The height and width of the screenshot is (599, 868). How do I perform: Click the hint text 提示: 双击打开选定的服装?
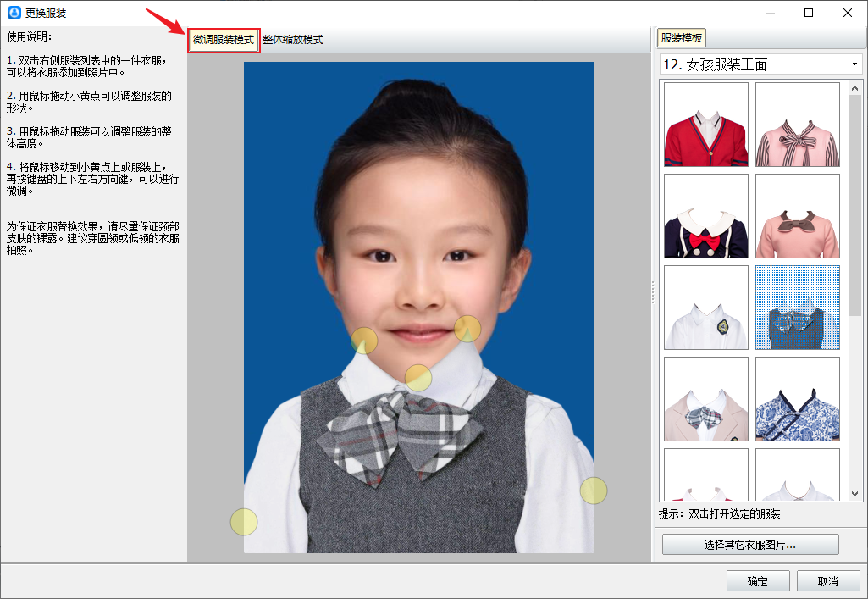coord(719,513)
